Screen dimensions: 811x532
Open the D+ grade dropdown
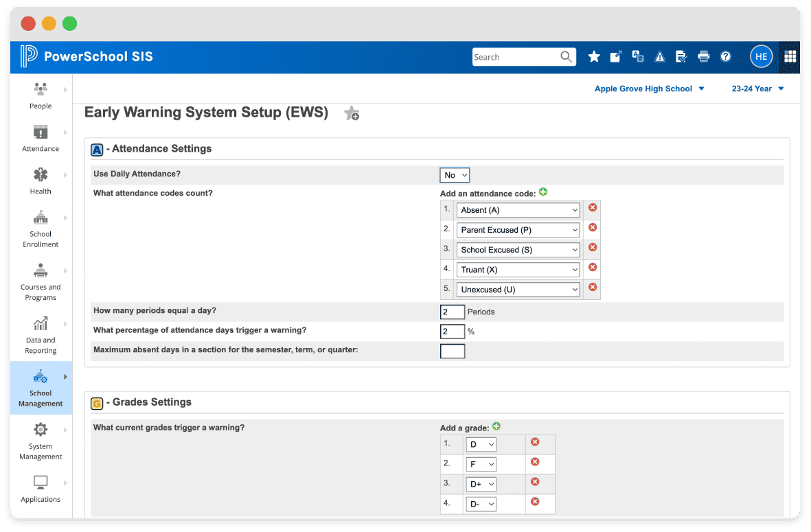pos(481,483)
